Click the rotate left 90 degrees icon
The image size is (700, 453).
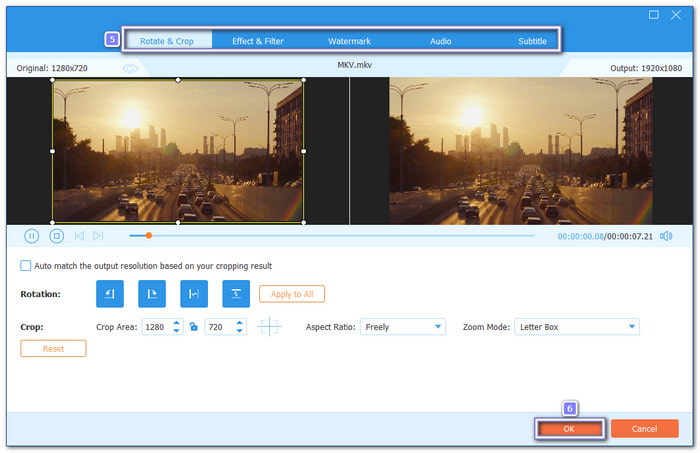click(110, 293)
